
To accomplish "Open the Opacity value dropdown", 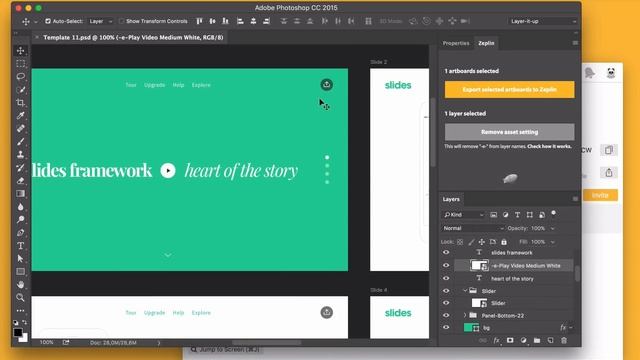I will tap(552, 229).
